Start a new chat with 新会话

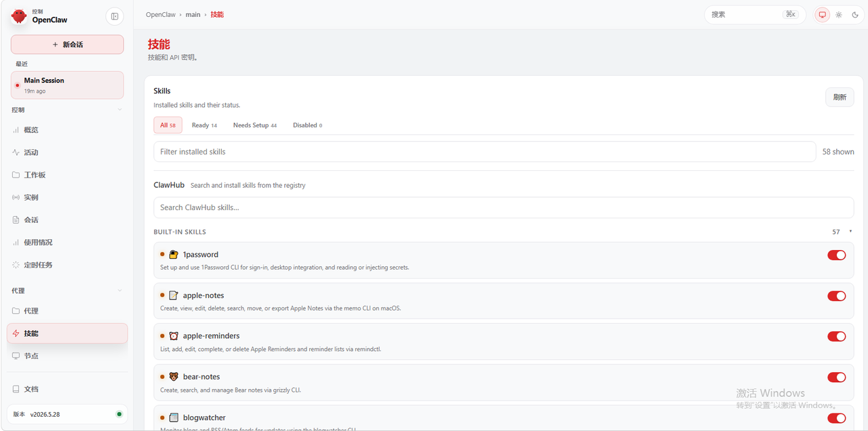[x=67, y=45]
